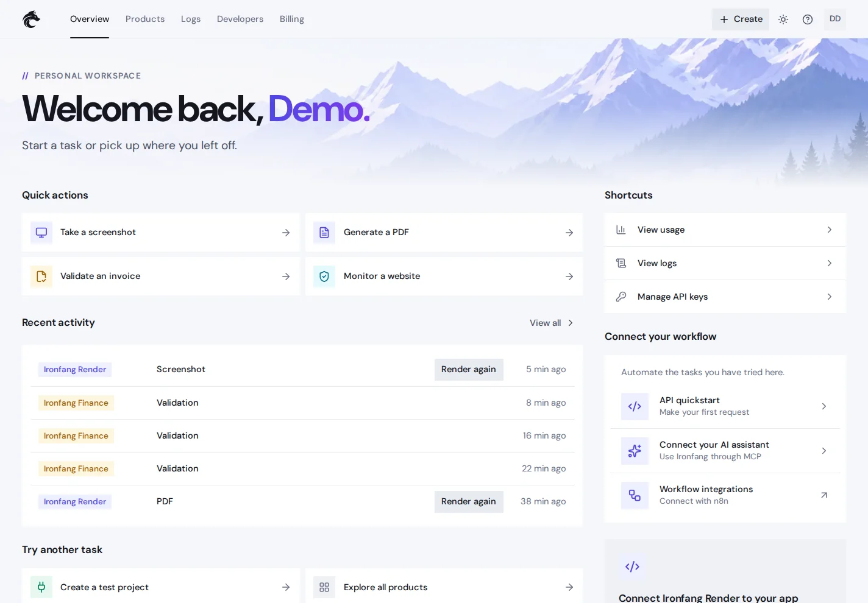
Task: Click the Ironfang Finance tag at 22 min ago
Action: (x=76, y=469)
